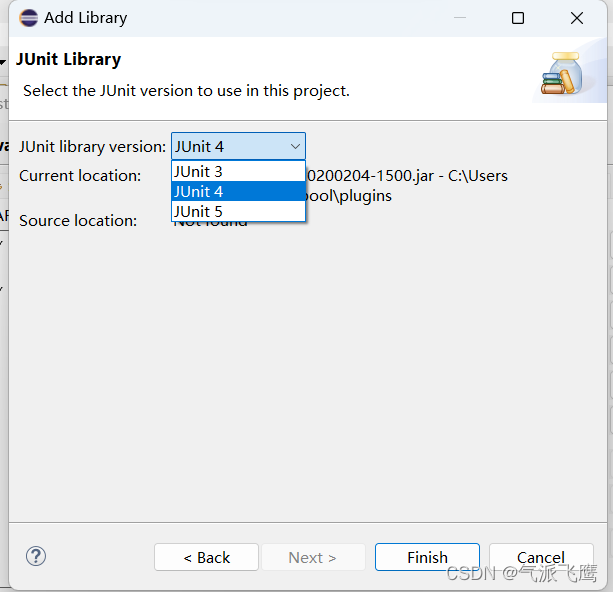Click the 'JUnit library version:' label

[93, 147]
